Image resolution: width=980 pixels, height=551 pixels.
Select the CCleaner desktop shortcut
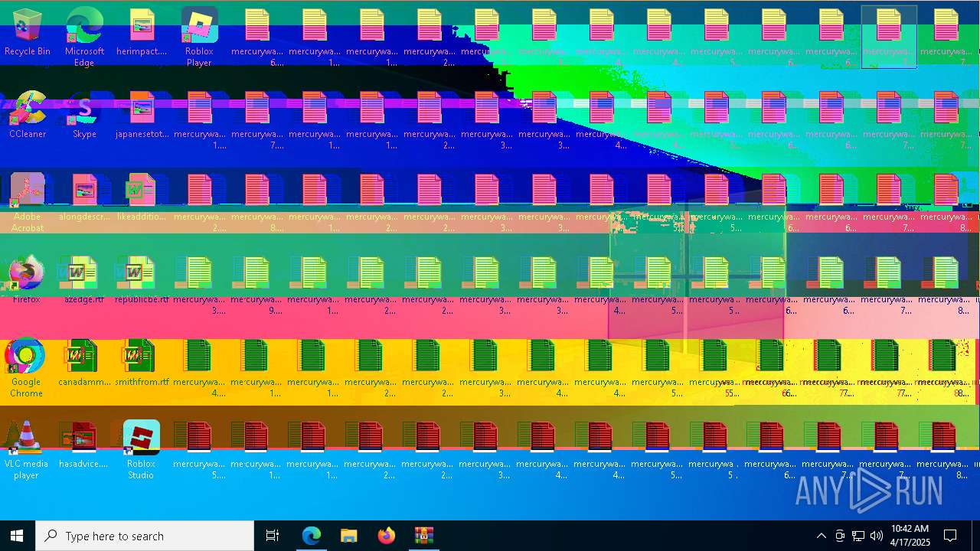click(28, 115)
